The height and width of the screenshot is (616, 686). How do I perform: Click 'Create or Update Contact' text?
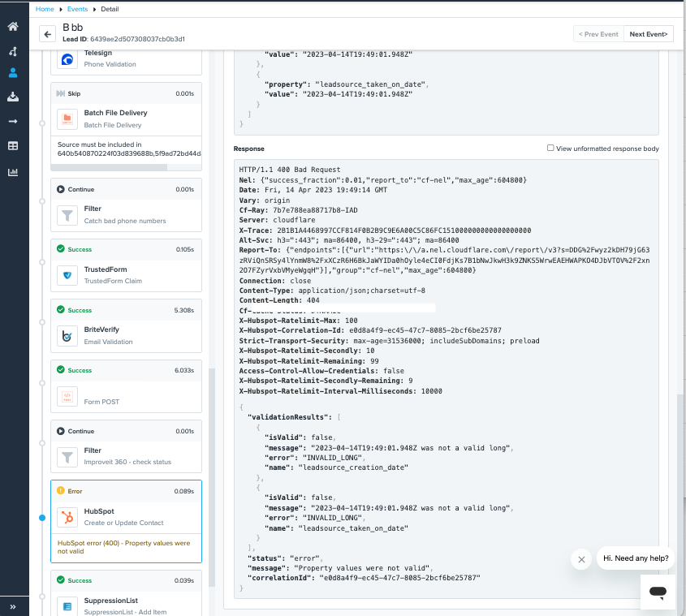click(x=124, y=523)
